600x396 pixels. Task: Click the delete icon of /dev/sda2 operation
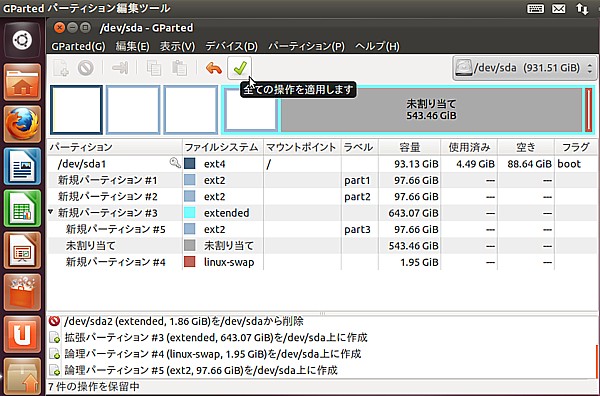pos(54,321)
